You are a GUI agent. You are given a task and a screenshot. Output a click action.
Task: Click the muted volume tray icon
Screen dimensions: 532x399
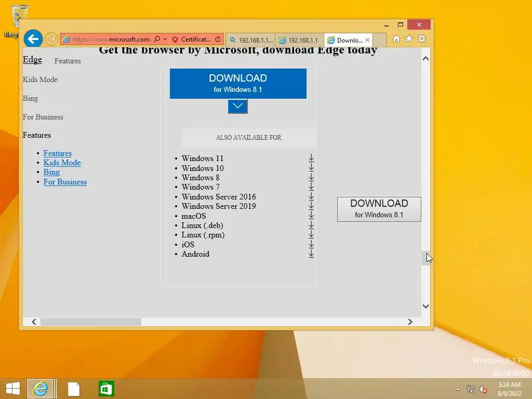coord(483,389)
